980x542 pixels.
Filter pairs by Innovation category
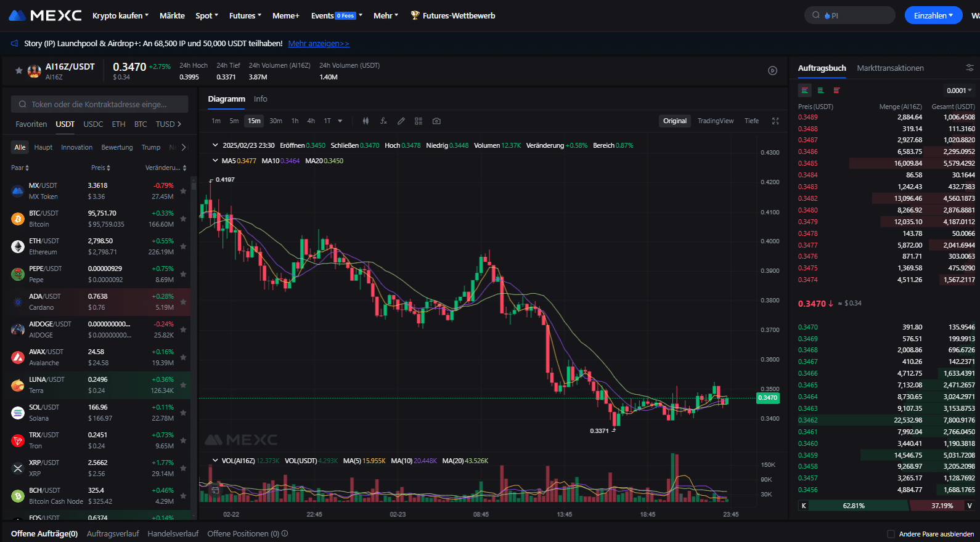click(77, 147)
